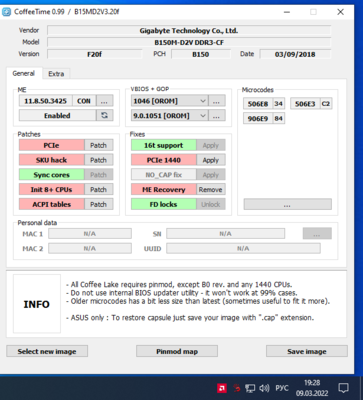The image size is (363, 400).
Task: Click the Pinmod map button
Action: 177,351
